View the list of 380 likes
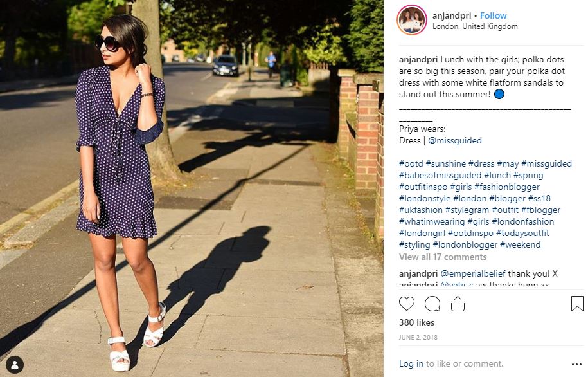Screen dimensions: 588x377 pyautogui.click(x=416, y=322)
